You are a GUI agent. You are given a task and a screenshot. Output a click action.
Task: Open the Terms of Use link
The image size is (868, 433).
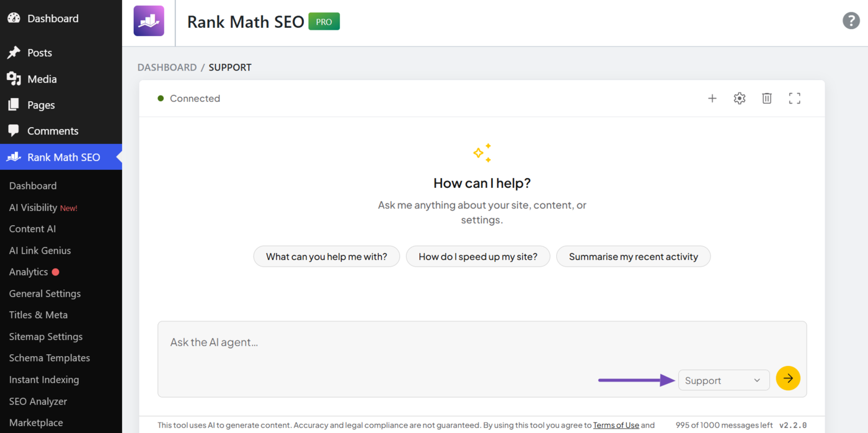616,425
